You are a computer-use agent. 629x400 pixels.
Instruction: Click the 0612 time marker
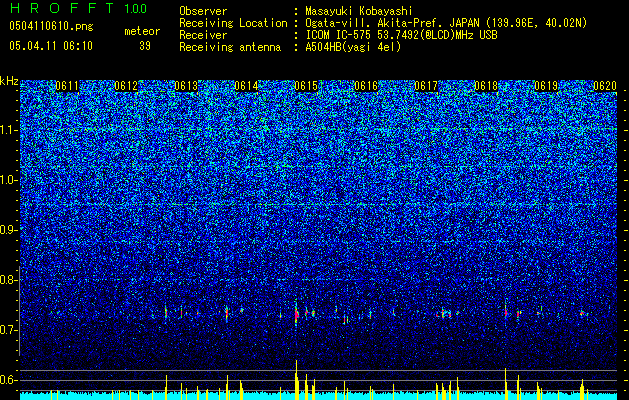[x=126, y=86]
